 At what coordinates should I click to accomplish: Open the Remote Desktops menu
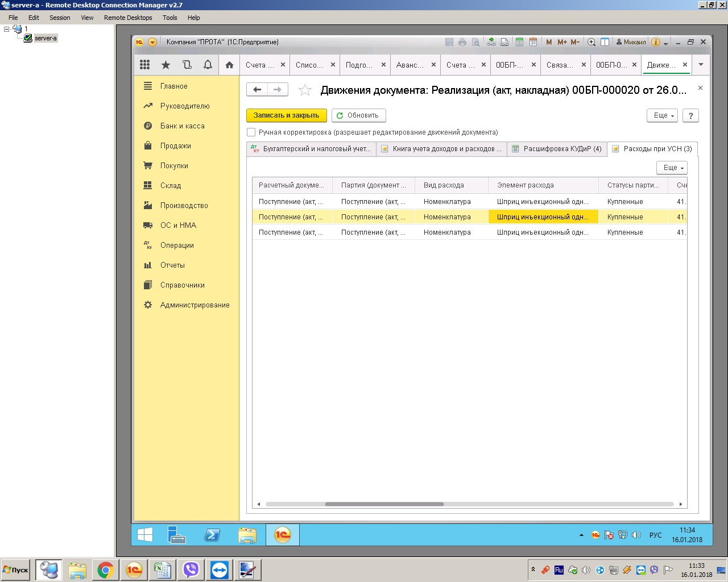pyautogui.click(x=128, y=18)
